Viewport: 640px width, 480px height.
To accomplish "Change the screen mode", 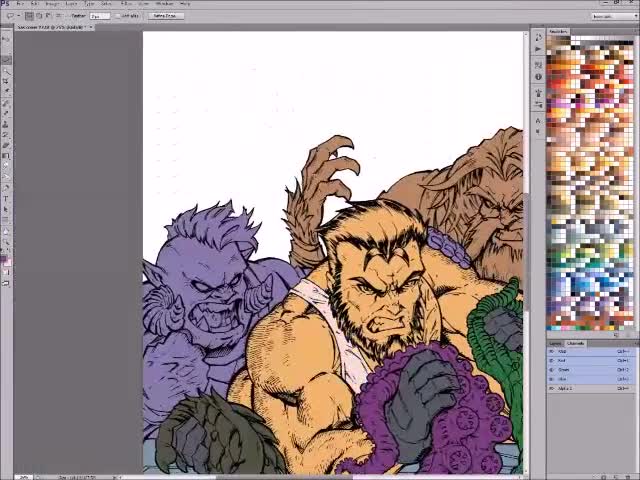I will [x=6, y=283].
